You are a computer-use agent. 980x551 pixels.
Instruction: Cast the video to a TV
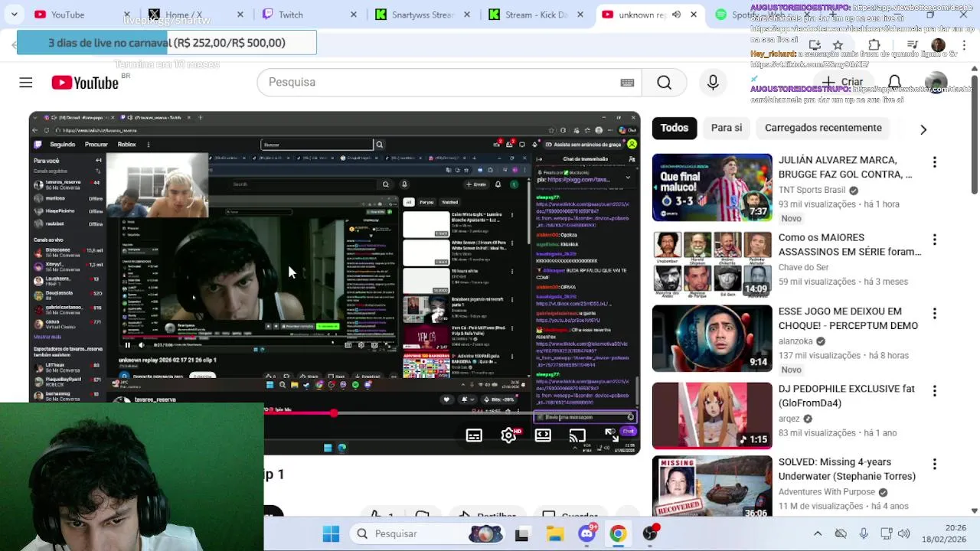[x=577, y=435]
